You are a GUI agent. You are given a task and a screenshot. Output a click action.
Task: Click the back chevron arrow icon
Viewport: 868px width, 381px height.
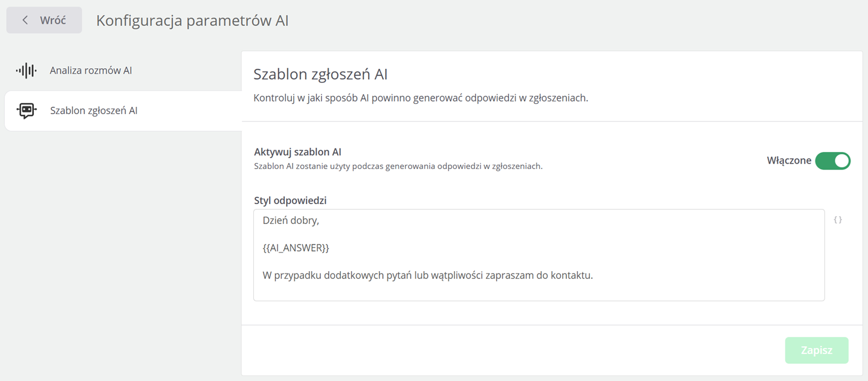pos(25,21)
